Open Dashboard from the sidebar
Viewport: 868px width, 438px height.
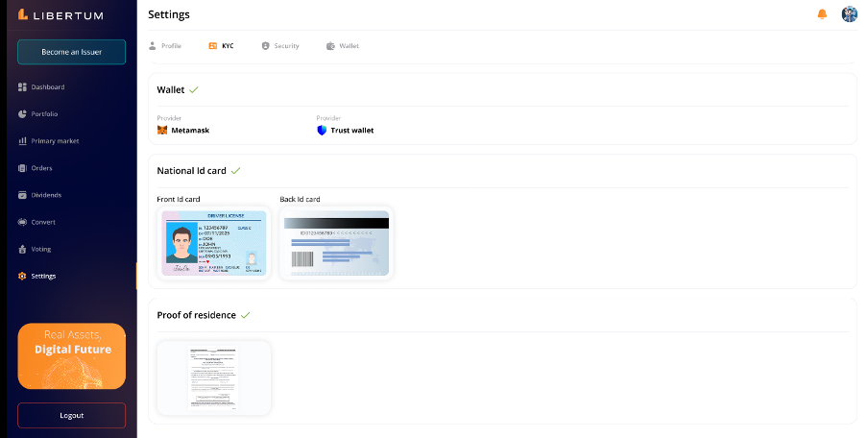[x=47, y=87]
